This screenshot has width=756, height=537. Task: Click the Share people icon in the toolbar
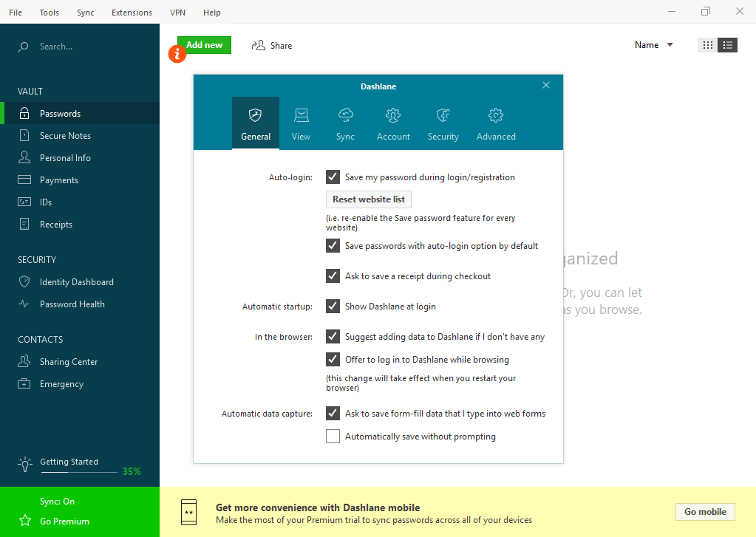coord(259,45)
